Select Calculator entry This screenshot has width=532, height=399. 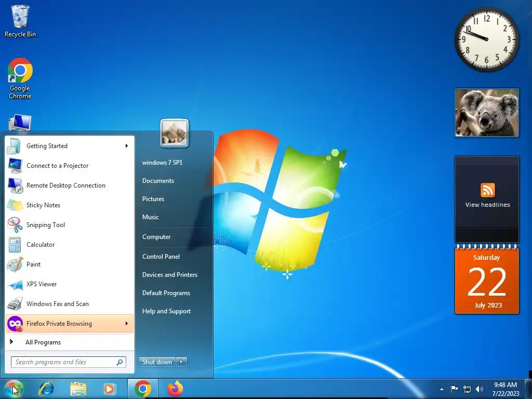pyautogui.click(x=70, y=244)
